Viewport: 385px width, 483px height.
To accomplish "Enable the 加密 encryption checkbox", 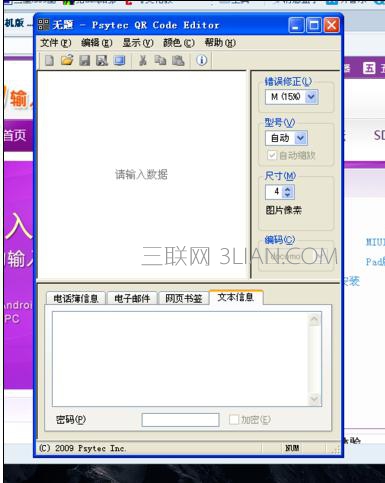I will (234, 420).
